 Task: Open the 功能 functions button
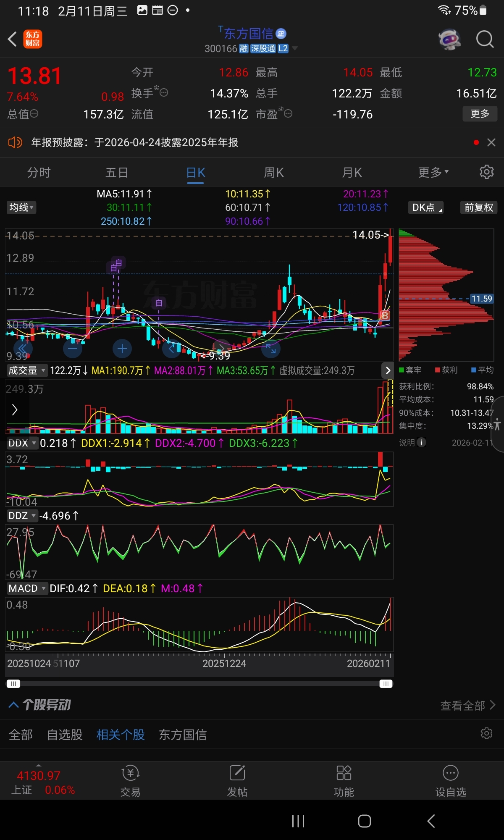point(344,781)
